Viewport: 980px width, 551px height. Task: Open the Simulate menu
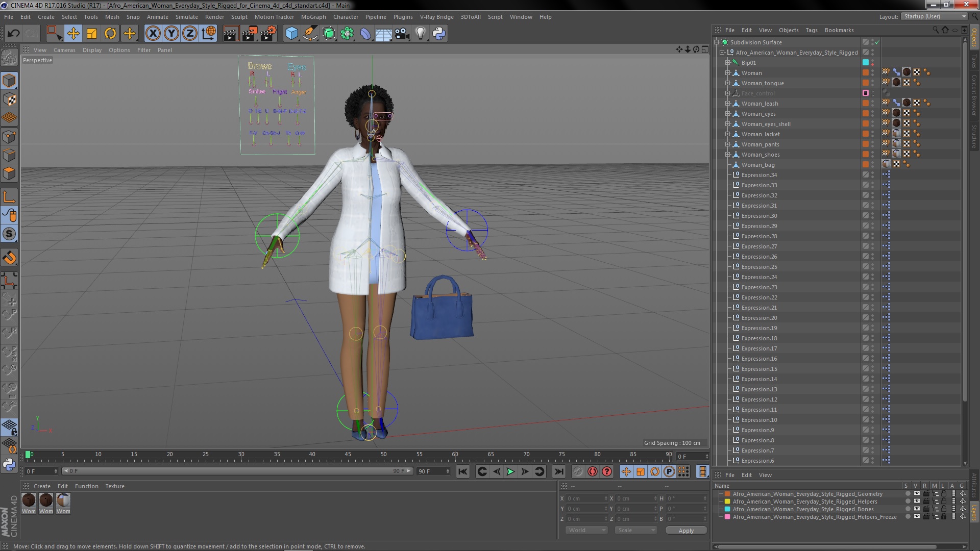tap(187, 17)
